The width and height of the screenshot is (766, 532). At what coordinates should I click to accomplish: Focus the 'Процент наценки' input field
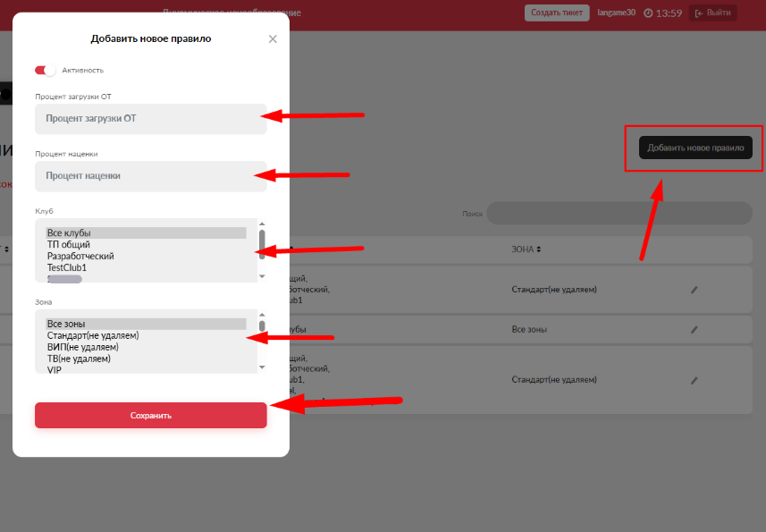[150, 176]
